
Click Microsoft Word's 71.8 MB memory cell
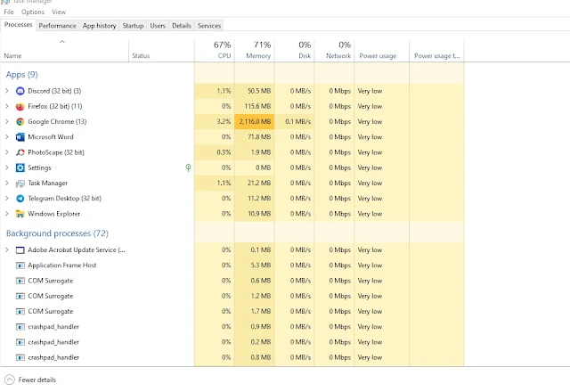(x=255, y=137)
